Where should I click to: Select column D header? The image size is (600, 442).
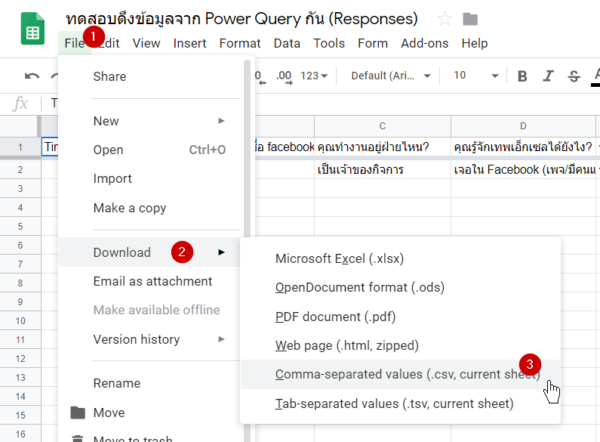(x=523, y=126)
